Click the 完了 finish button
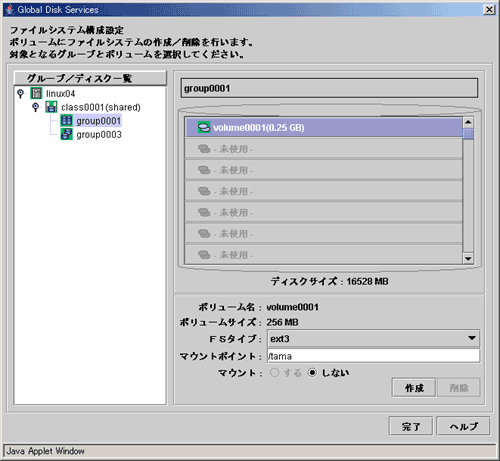 tap(411, 426)
